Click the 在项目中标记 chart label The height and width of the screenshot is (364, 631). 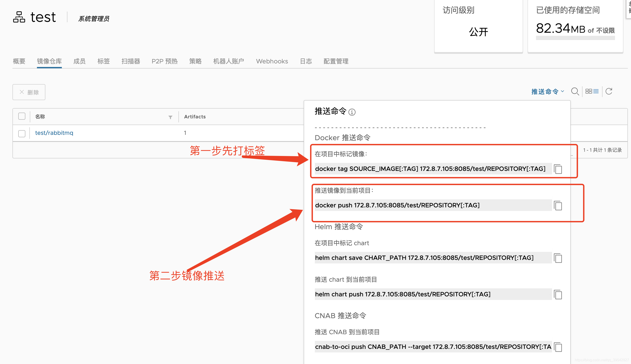(342, 243)
